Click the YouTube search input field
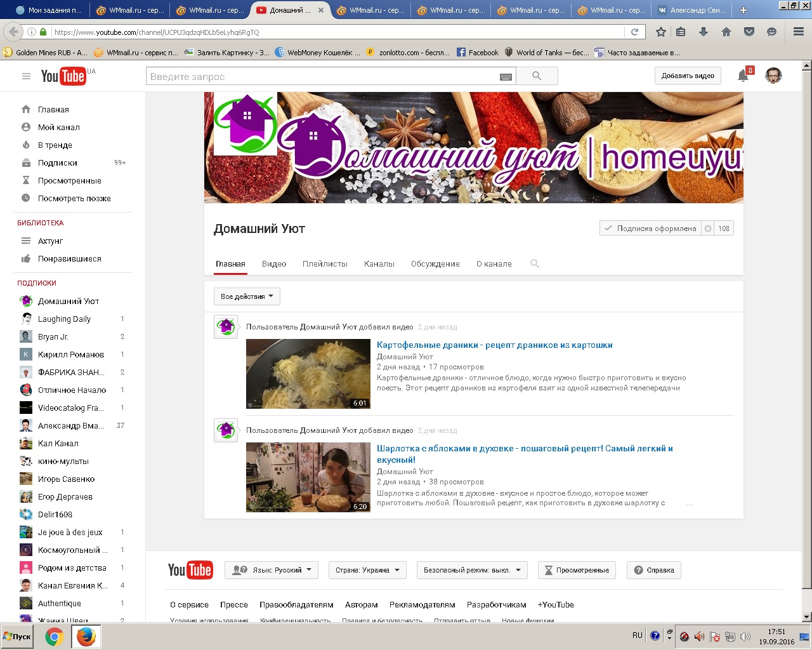 point(322,76)
